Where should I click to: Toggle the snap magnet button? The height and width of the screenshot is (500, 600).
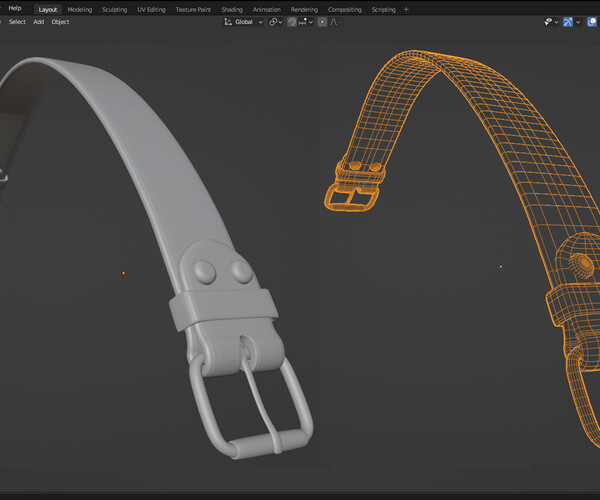coord(292,22)
